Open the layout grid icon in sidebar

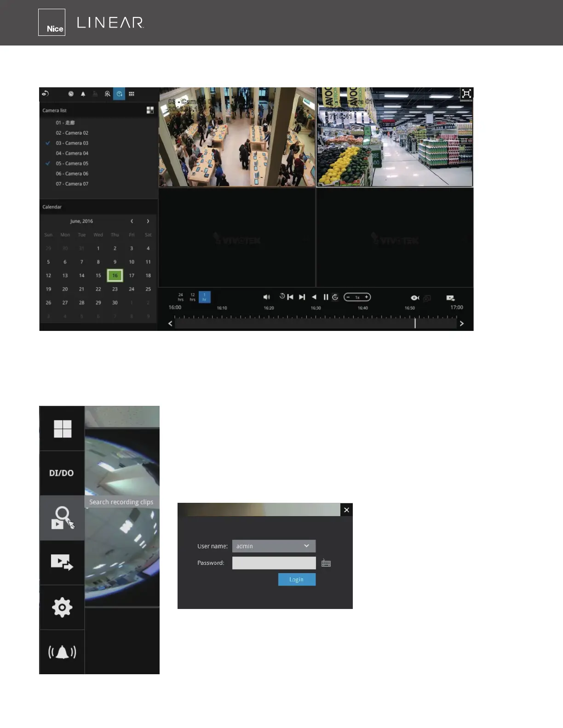[63, 429]
